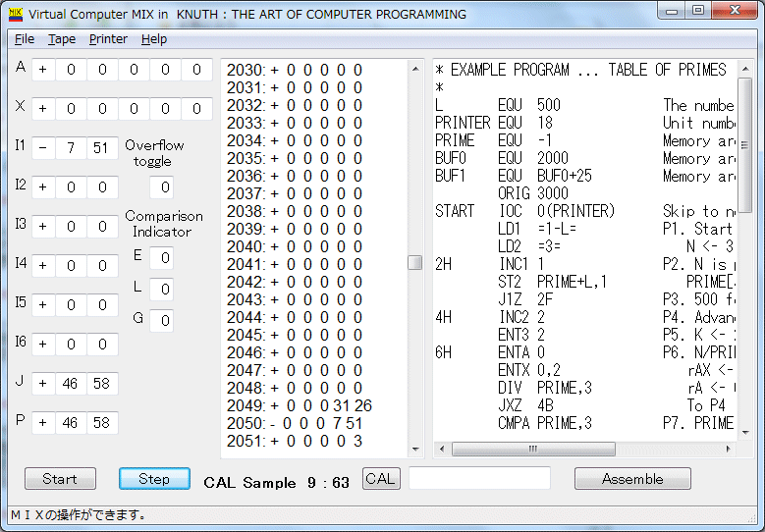Viewport: 765px width, 532px height.
Task: Click the J register field showing 58
Action: click(102, 383)
